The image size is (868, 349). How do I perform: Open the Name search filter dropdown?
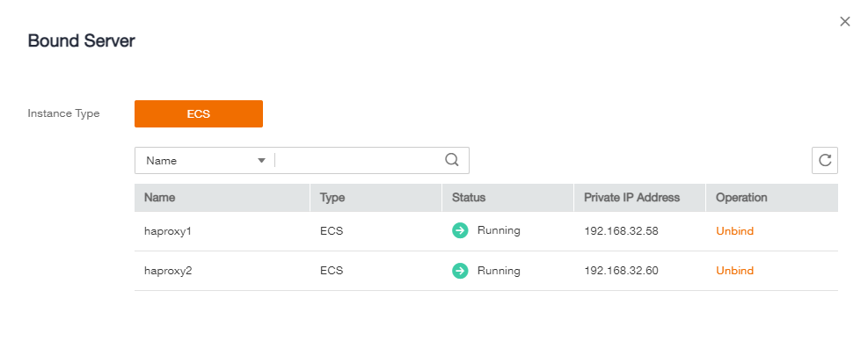coord(206,160)
